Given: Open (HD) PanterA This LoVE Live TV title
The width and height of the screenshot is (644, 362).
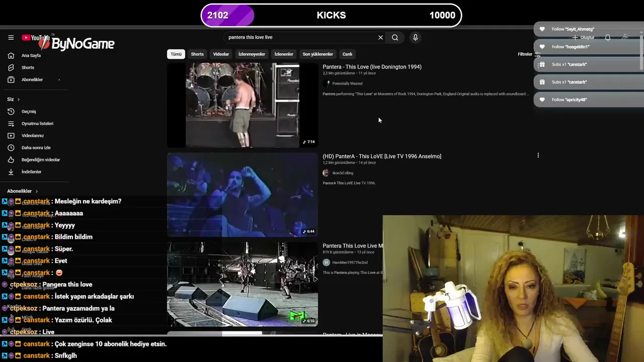Looking at the screenshot, I should click(382, 156).
